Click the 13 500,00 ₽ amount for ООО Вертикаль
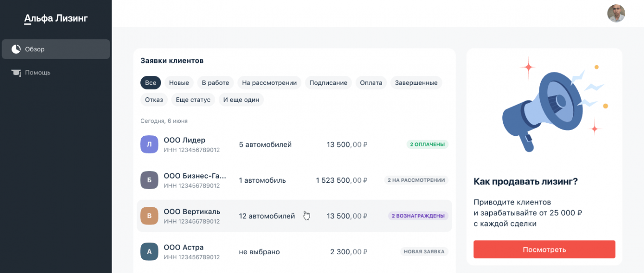Image resolution: width=644 pixels, height=273 pixels. pos(347,216)
